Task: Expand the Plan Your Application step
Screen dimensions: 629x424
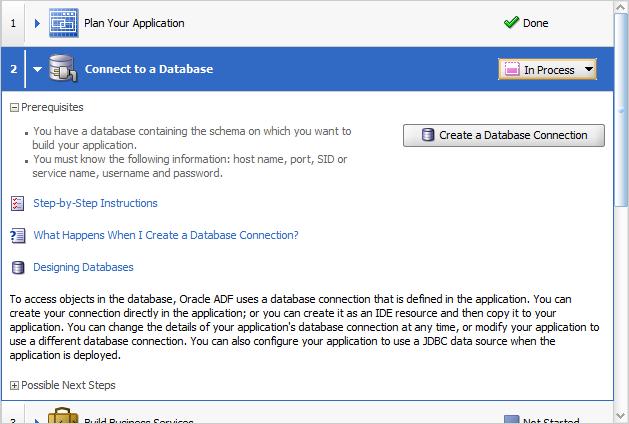Action: [37, 23]
